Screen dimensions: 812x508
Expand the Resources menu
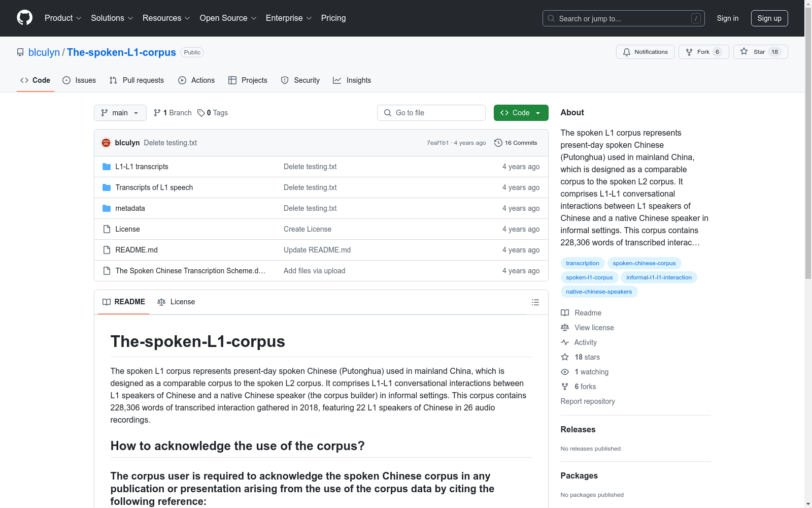166,18
